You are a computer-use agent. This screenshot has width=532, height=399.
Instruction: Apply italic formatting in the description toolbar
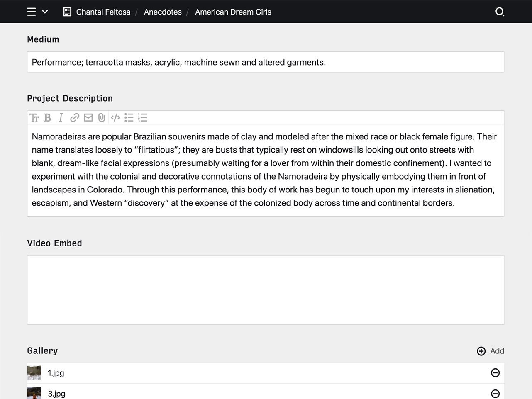coord(60,118)
